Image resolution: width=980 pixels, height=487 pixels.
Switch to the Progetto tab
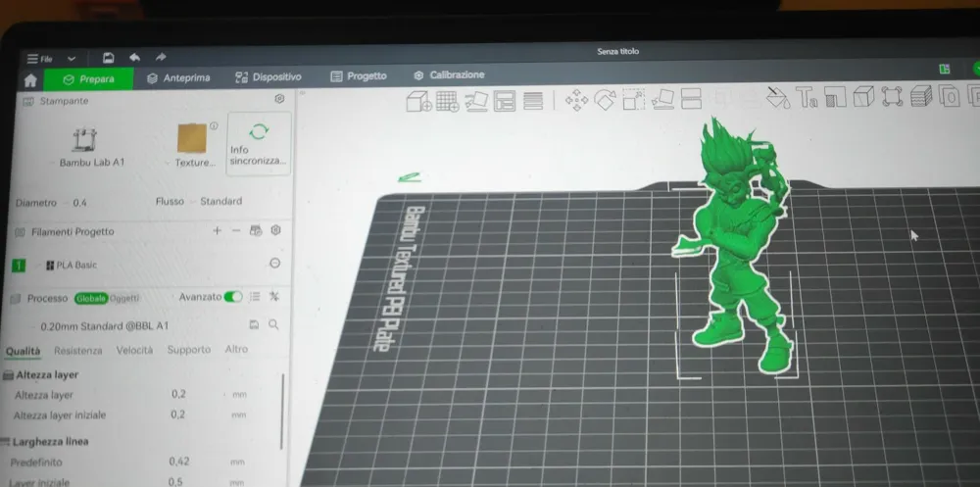click(359, 75)
